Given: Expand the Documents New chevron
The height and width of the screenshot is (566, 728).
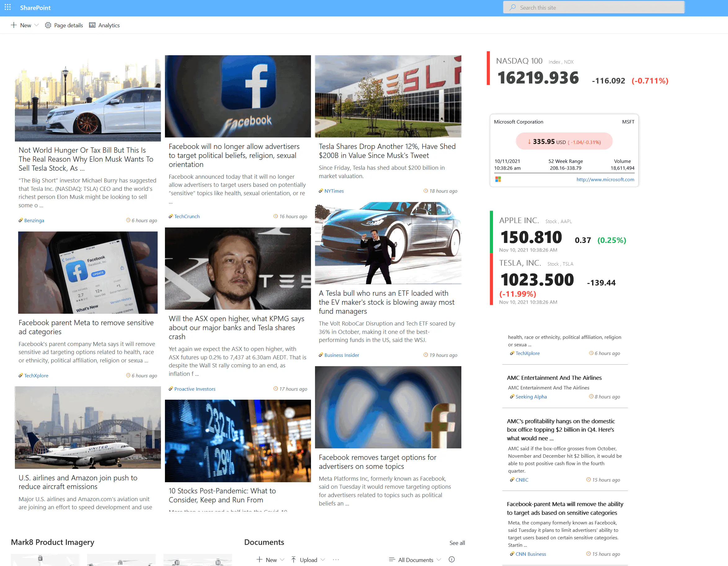Looking at the screenshot, I should [x=282, y=560].
